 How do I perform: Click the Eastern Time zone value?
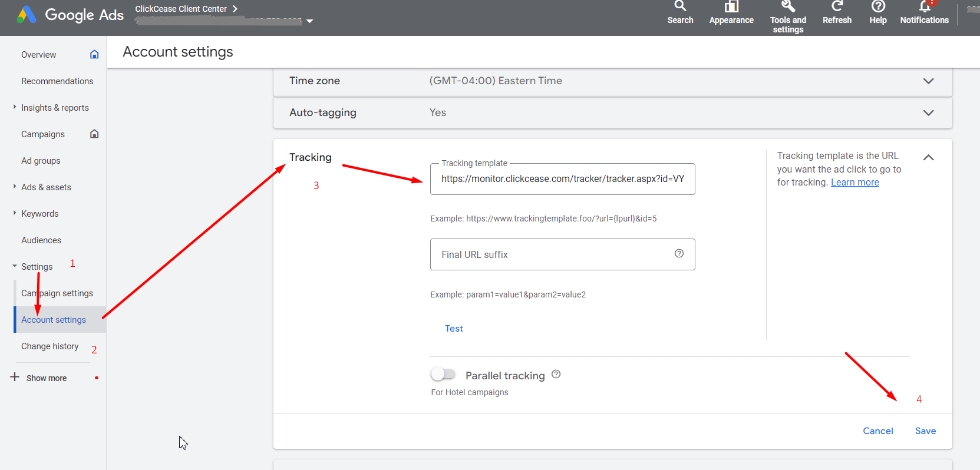coord(496,81)
